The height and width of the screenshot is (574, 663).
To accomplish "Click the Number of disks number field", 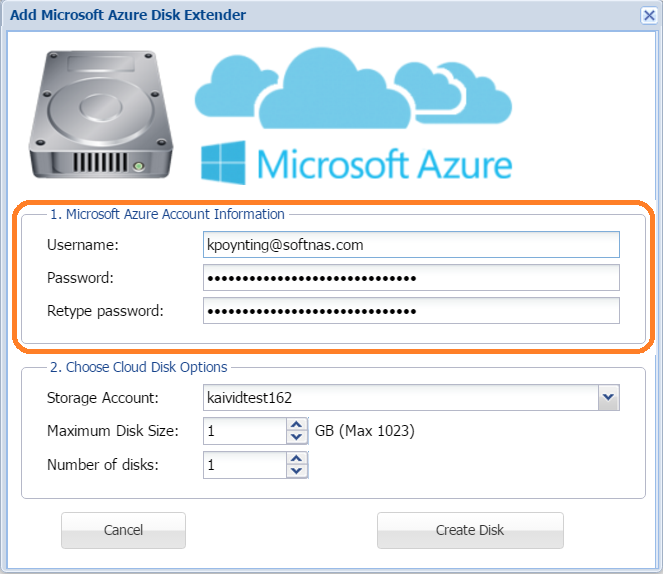I will [x=245, y=465].
